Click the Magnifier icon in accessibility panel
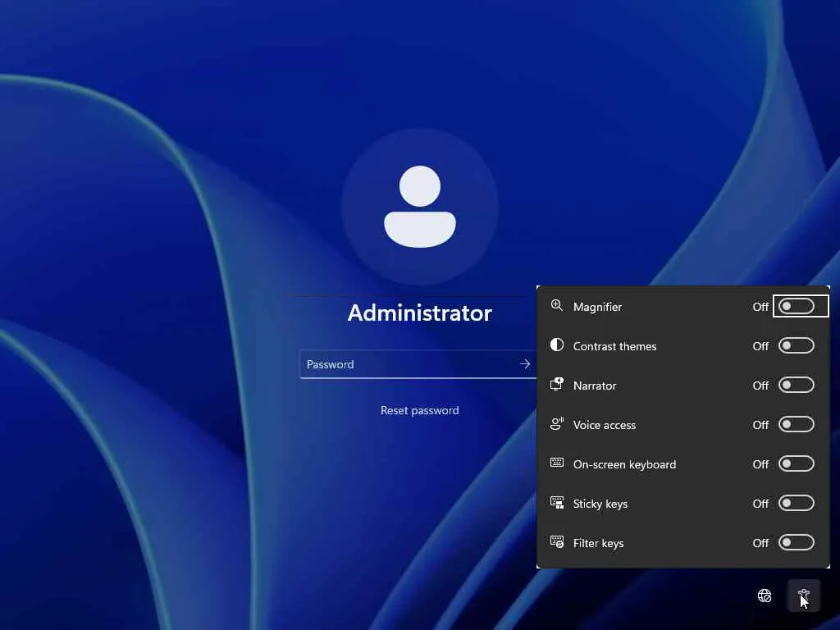Image resolution: width=840 pixels, height=630 pixels. (557, 305)
